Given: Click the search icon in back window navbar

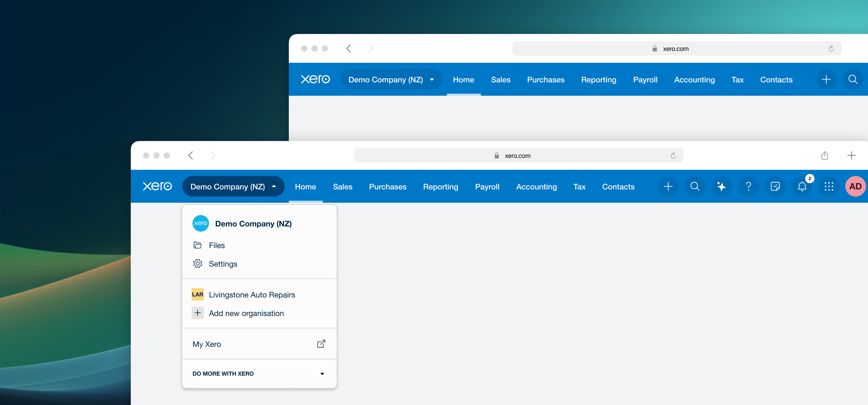Looking at the screenshot, I should 853,79.
